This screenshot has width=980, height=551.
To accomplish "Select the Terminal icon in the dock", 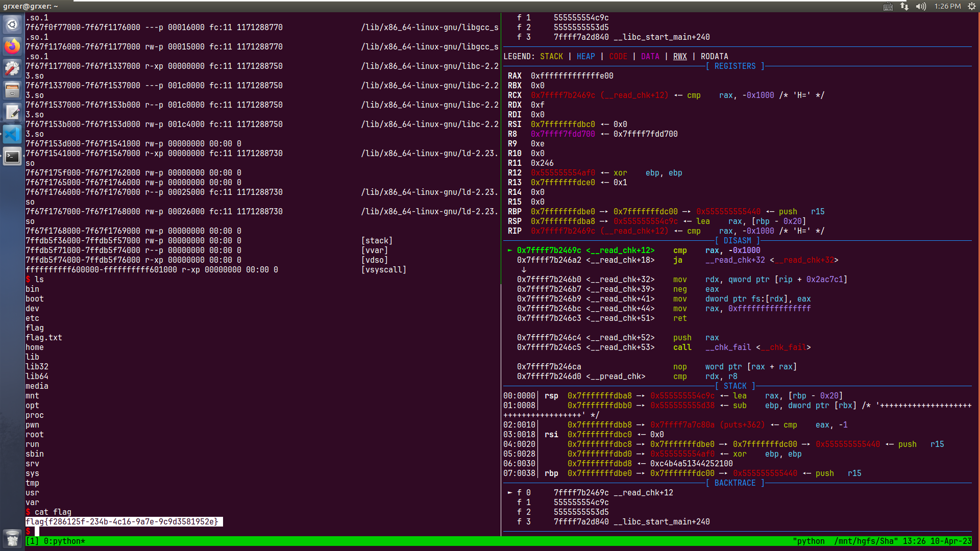I will [12, 156].
